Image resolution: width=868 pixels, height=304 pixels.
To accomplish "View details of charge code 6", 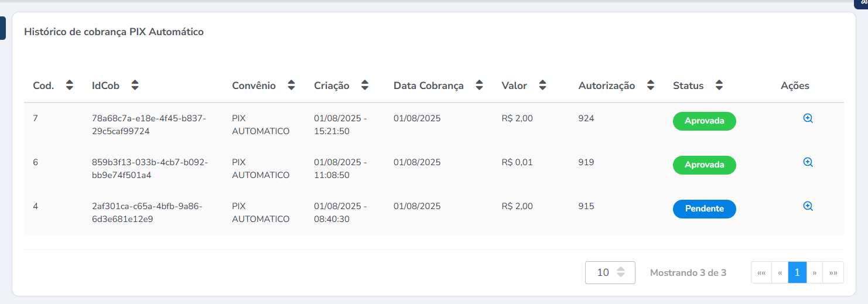I will (808, 162).
